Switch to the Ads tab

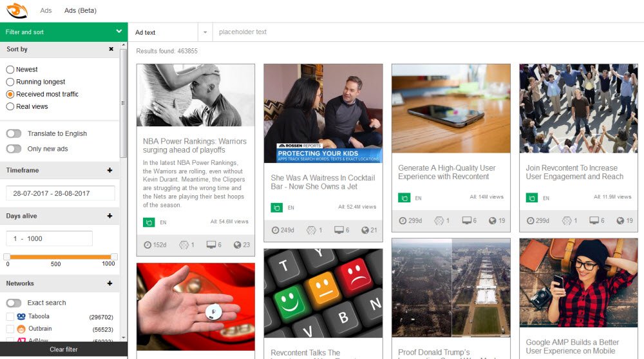point(46,11)
